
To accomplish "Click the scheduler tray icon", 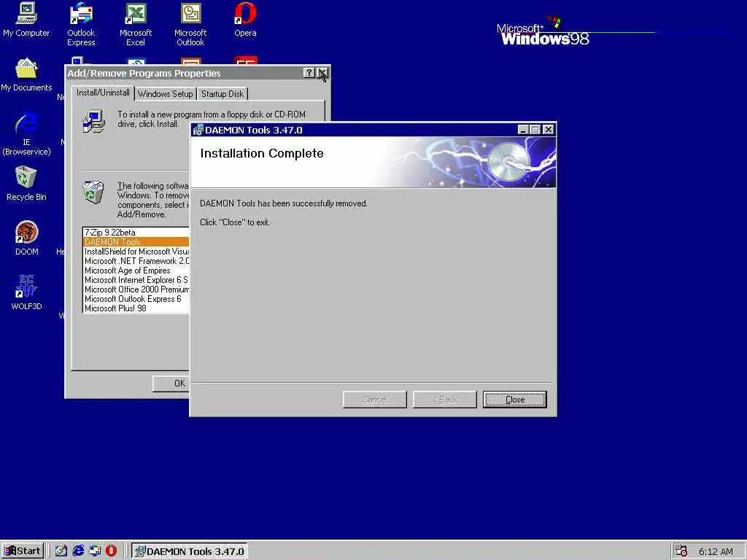I will pyautogui.click(x=681, y=551).
